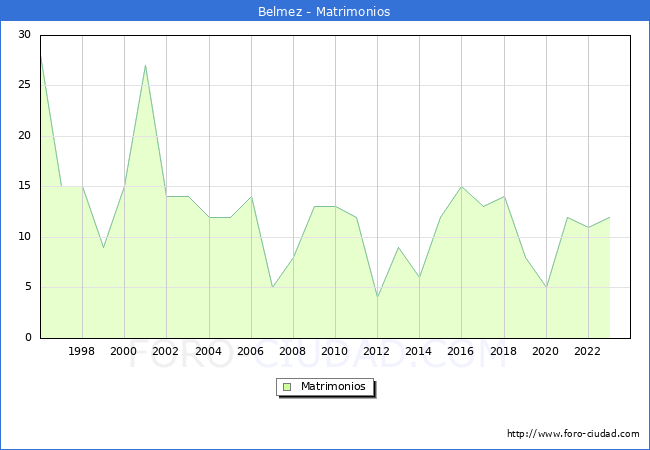The image size is (650, 450).
Task: Click the 15 y-axis value label
Action: [x=24, y=186]
